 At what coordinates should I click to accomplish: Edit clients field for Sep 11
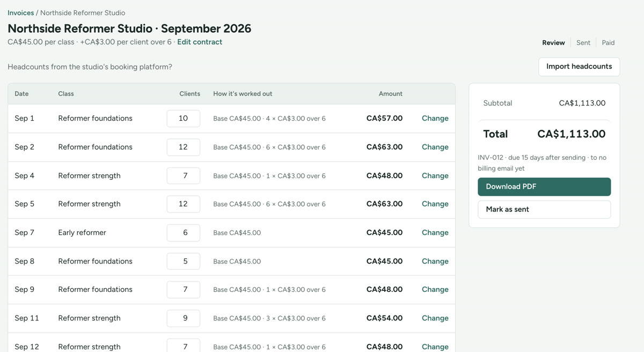183,318
